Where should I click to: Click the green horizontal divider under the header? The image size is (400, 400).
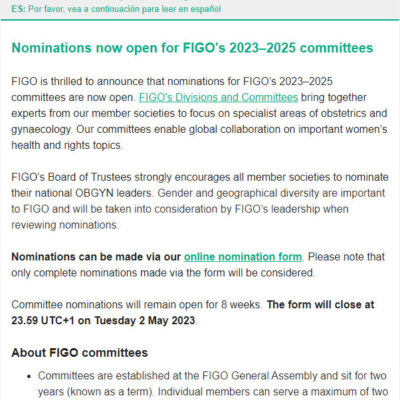(x=200, y=20)
